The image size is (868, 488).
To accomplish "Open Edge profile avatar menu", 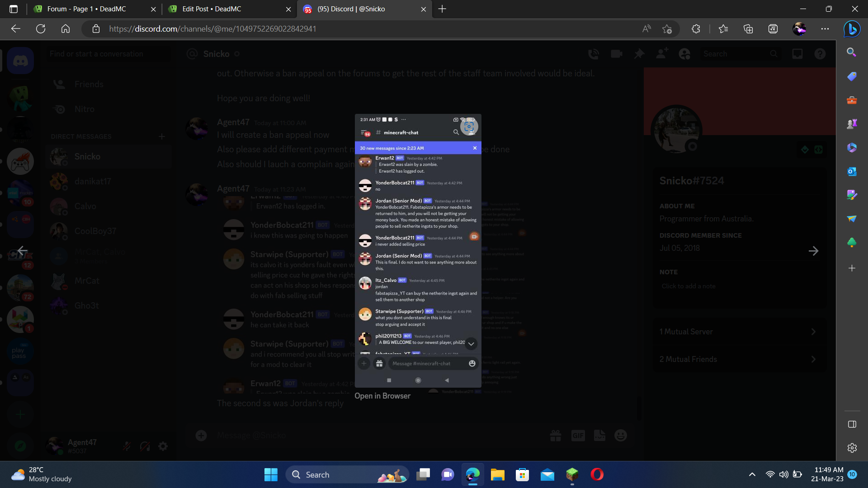I will (x=799, y=29).
